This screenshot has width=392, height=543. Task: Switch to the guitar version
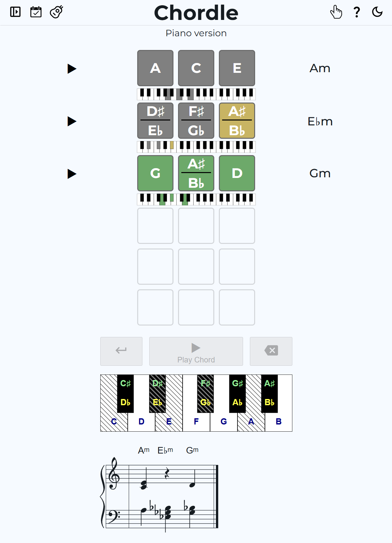coord(56,12)
